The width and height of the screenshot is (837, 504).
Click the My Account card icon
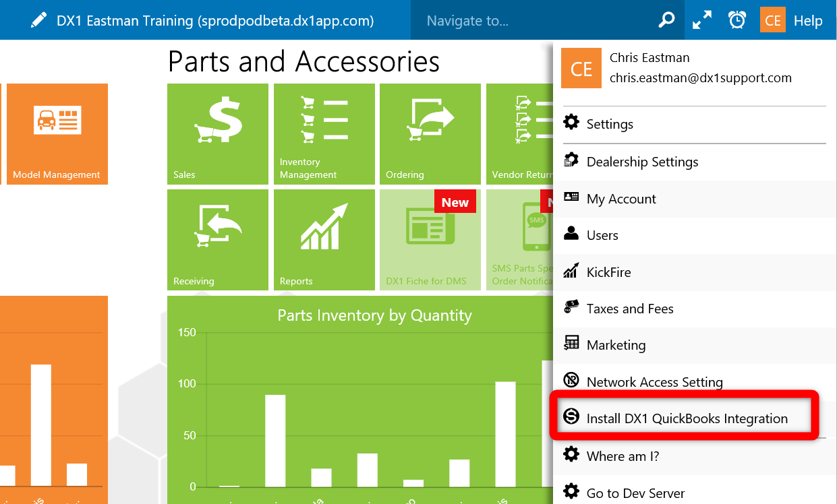(571, 197)
